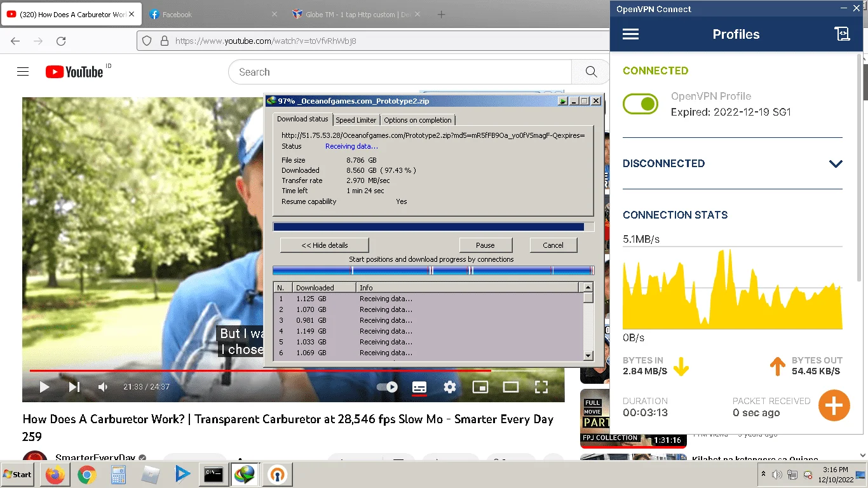Switch to Internet Download Manager on taskbar
868x488 pixels.
click(245, 475)
